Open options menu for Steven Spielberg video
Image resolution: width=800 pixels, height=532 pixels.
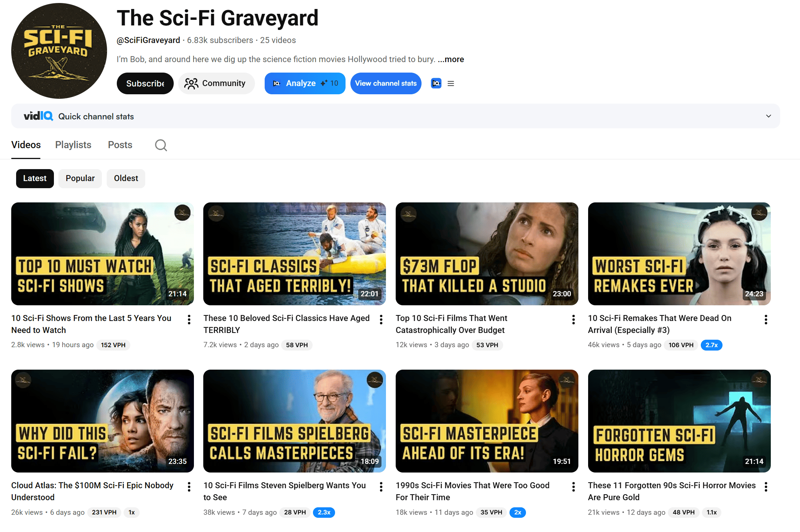pos(381,487)
